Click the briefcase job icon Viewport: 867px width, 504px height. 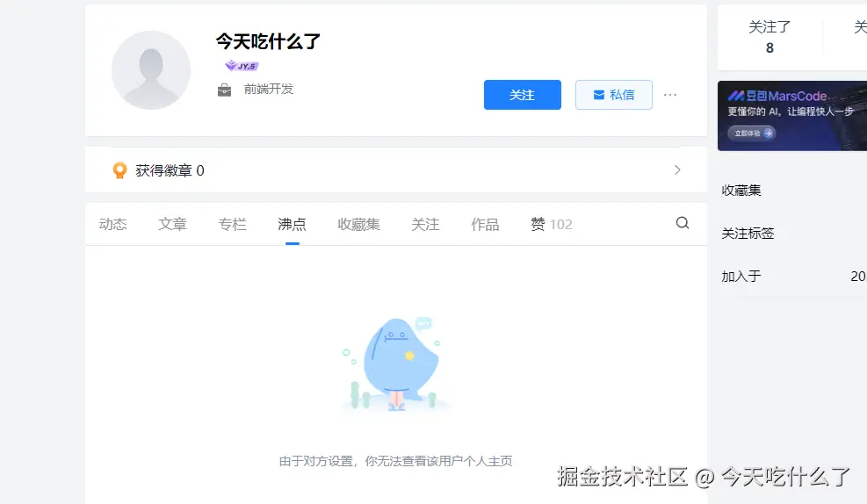click(225, 90)
